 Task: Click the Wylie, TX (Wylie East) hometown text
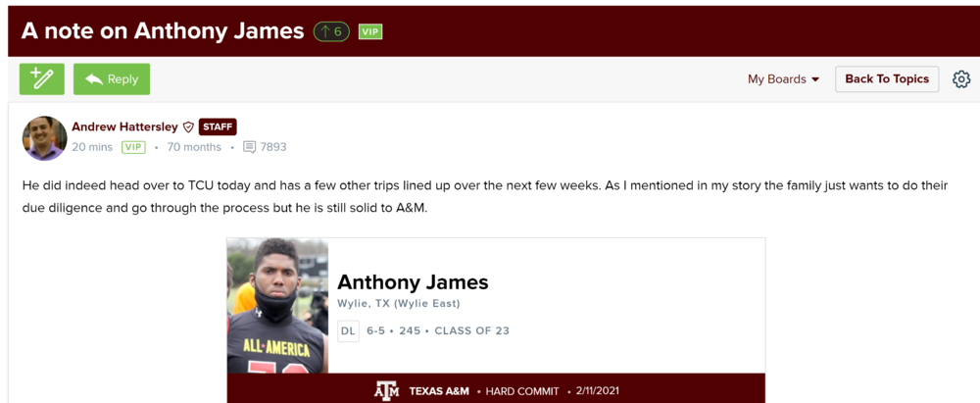click(x=398, y=304)
